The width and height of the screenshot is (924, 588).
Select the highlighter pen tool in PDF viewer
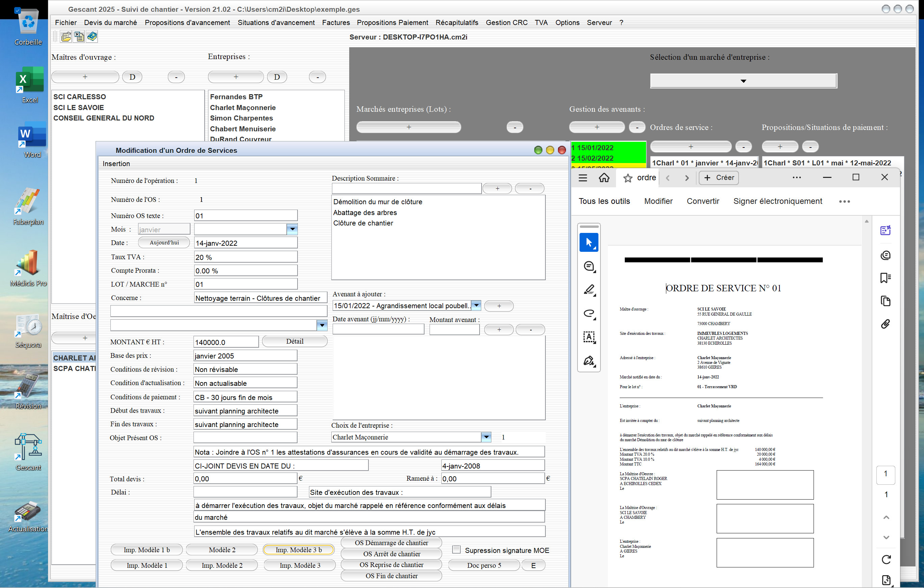tap(589, 290)
